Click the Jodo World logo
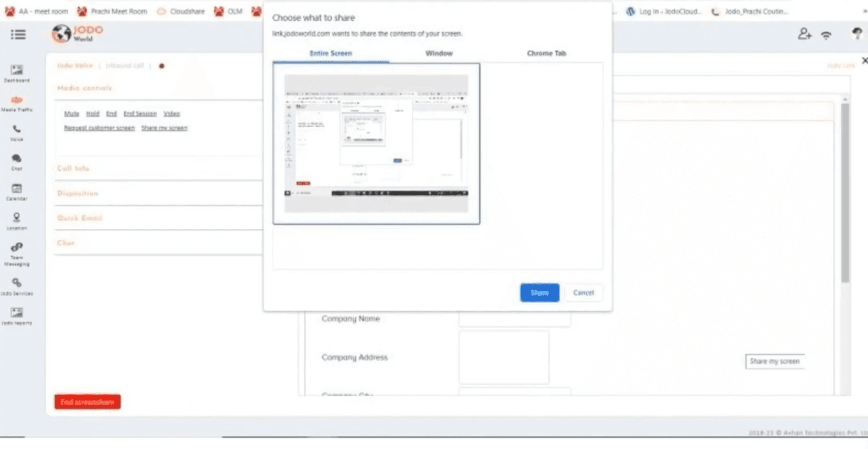The image size is (868, 449). click(x=78, y=34)
